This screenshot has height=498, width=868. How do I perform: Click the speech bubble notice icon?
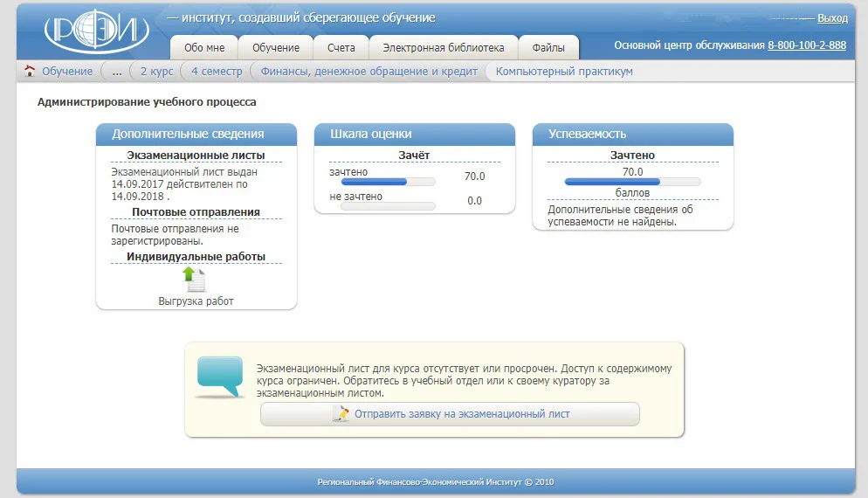(220, 377)
